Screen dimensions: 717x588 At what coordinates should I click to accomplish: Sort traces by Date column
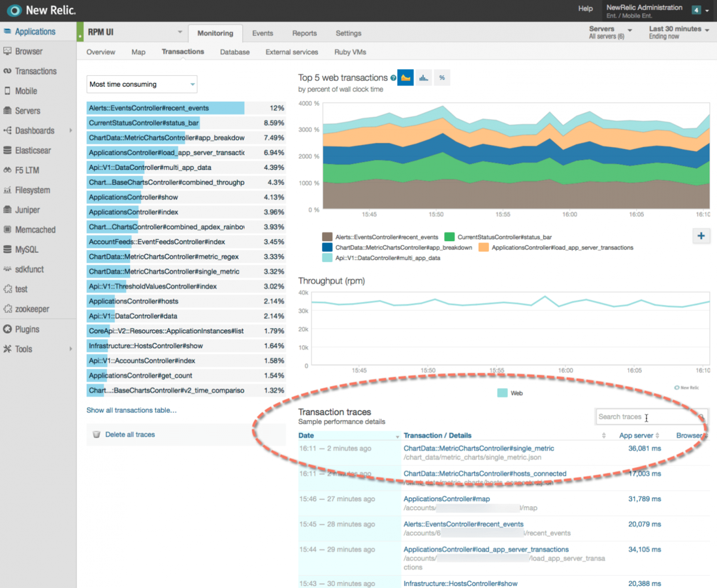click(x=349, y=436)
